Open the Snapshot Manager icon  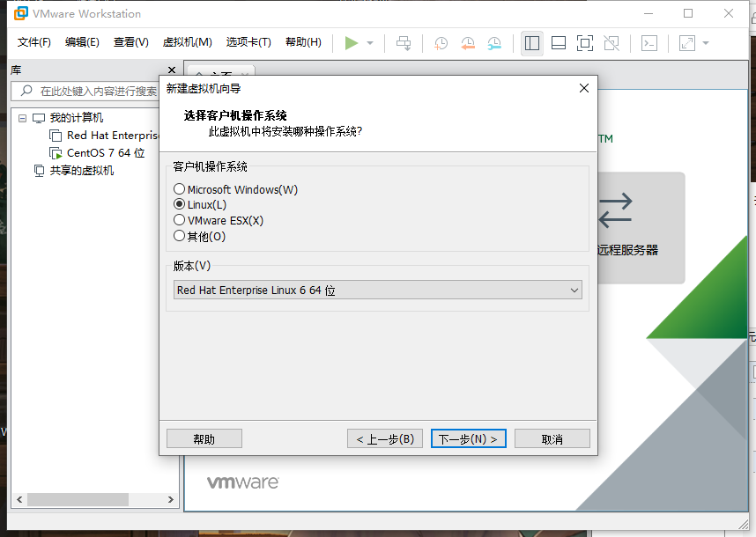493,43
